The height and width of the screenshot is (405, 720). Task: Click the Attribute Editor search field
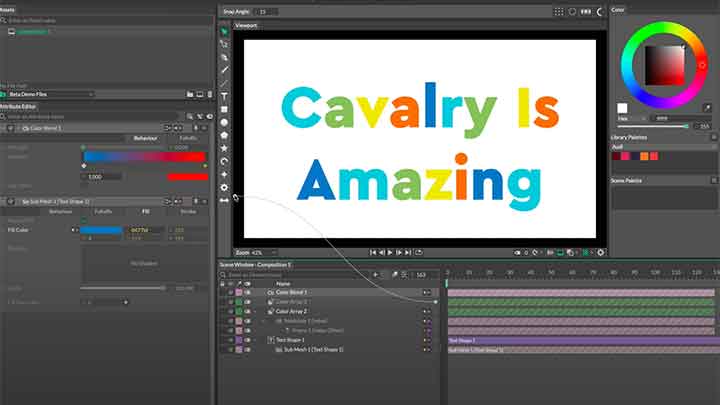click(x=92, y=117)
